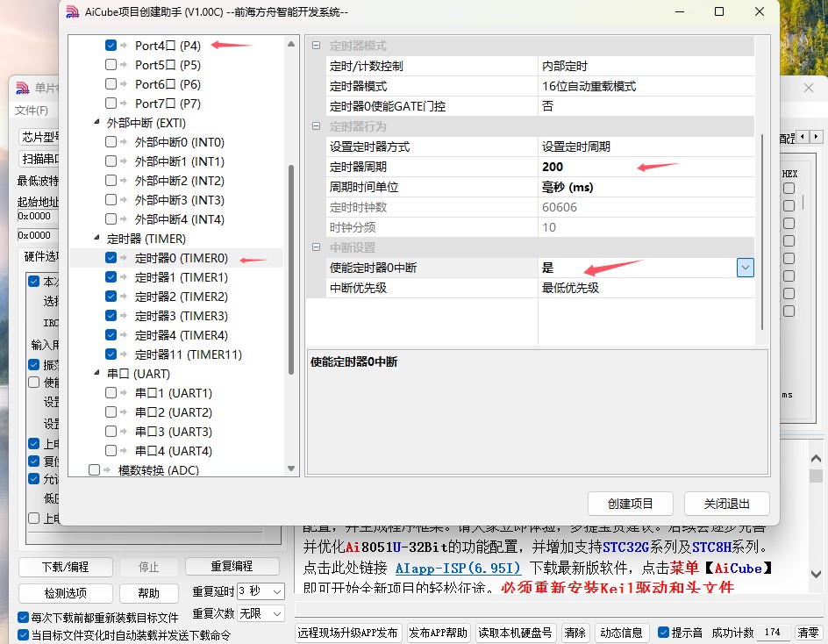Uncheck the Port4口 (P4) checkbox
Screen dimensions: 828x644
pyautogui.click(x=111, y=46)
